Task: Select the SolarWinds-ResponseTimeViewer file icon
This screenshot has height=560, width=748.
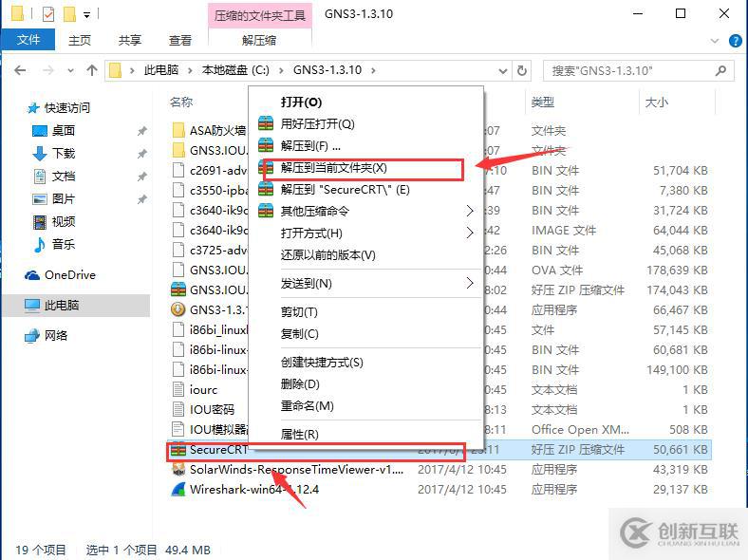Action: tap(178, 470)
